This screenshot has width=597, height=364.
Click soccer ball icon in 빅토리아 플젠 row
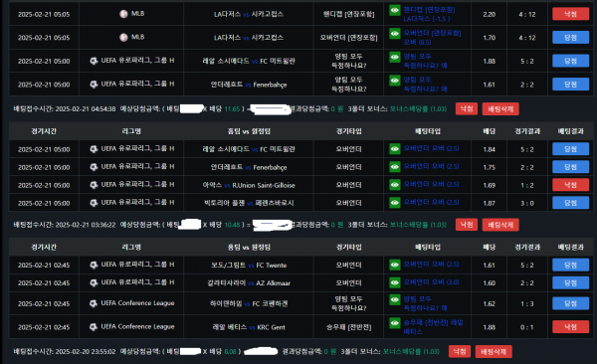[94, 203]
